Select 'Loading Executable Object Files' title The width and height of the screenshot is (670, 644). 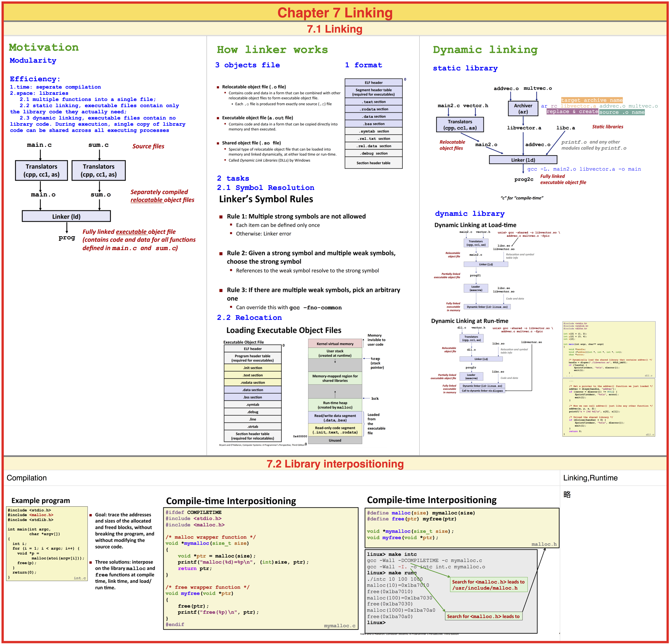point(284,330)
